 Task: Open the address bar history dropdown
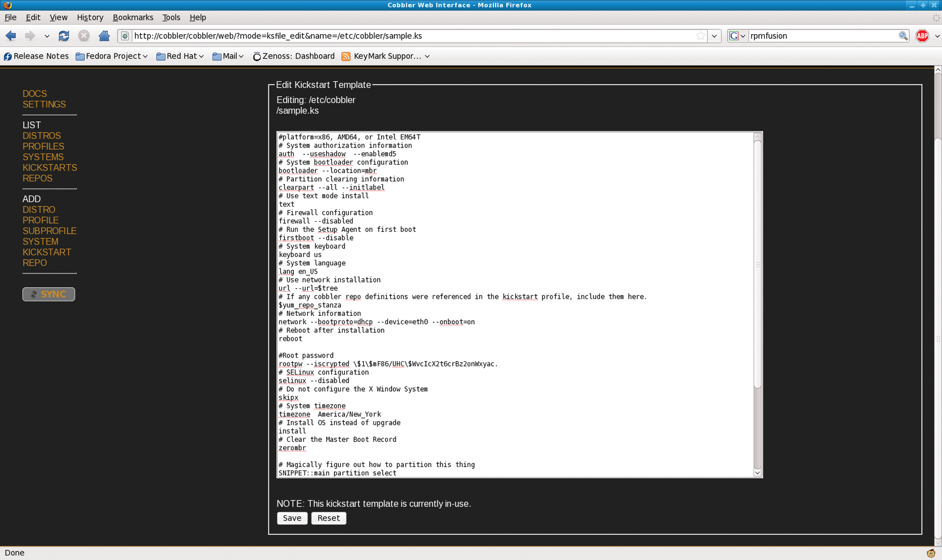click(714, 36)
